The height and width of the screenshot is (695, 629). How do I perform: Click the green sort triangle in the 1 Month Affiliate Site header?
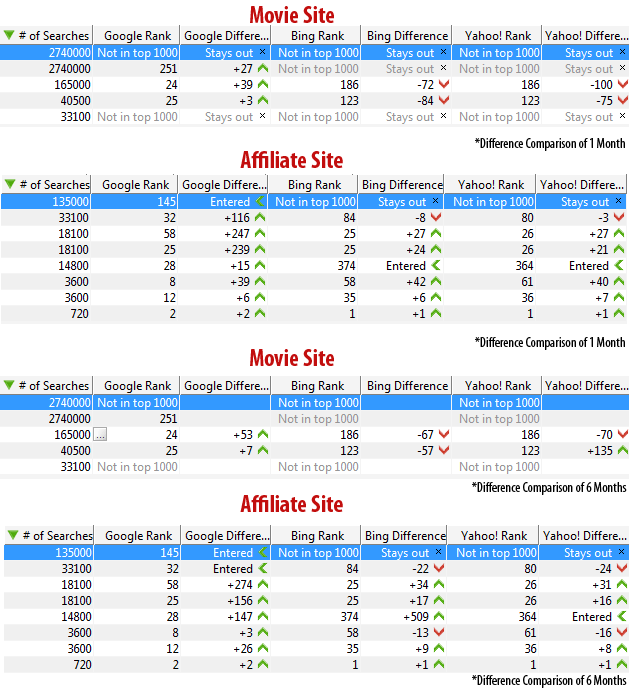click(10, 184)
